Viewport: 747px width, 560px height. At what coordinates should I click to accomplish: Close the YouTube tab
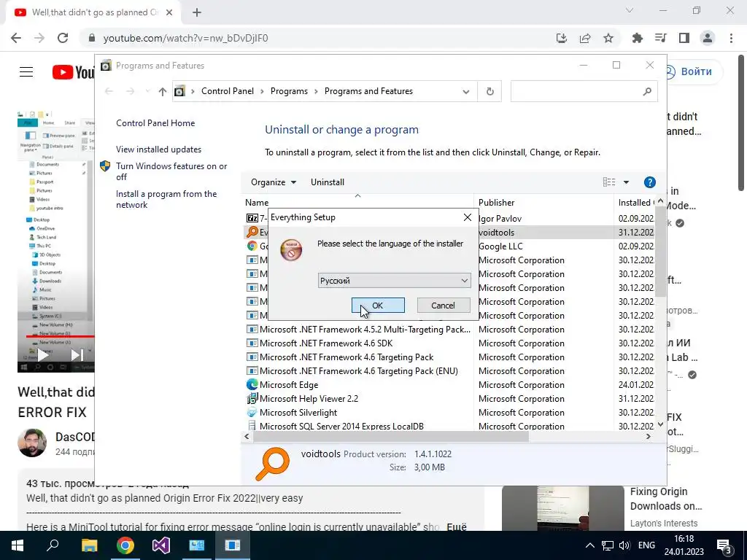point(169,13)
